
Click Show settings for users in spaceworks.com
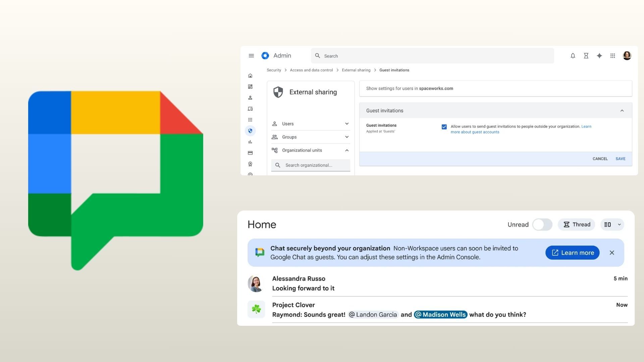point(496,88)
